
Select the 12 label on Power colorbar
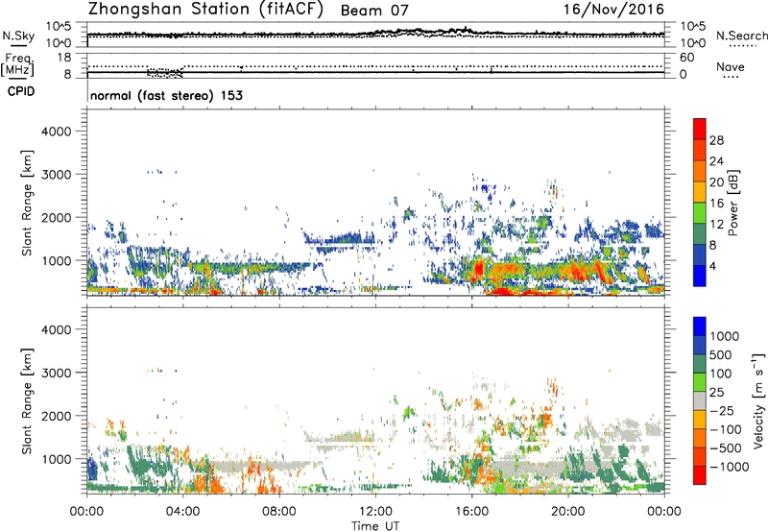click(x=716, y=225)
